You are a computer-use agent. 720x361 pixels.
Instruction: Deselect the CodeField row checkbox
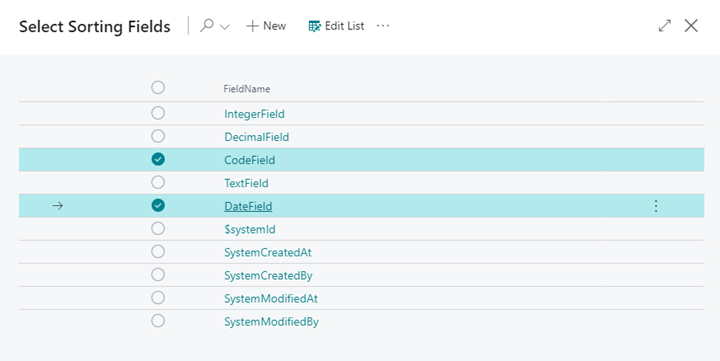(158, 159)
